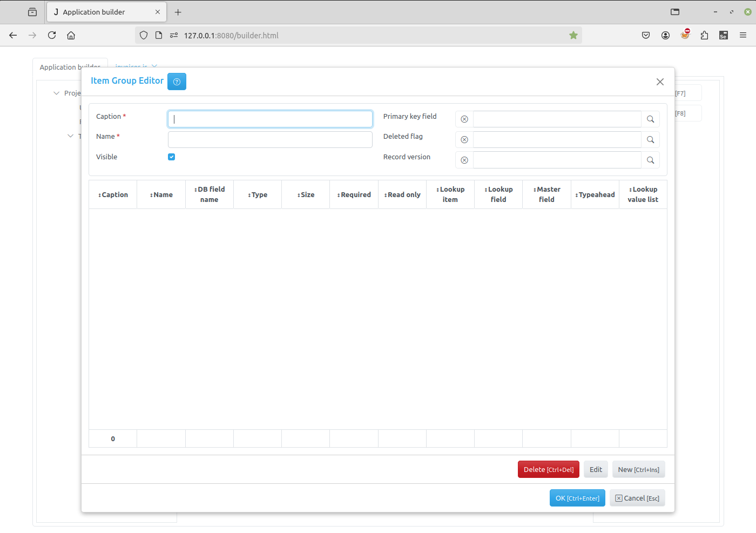The width and height of the screenshot is (756, 533).
Task: Sort the table by Type column
Action: tap(258, 195)
